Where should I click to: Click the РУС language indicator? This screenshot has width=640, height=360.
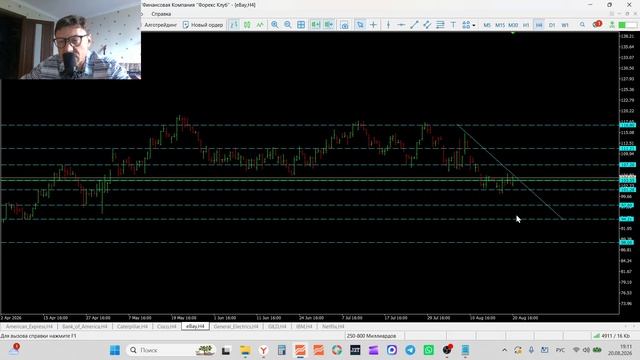pyautogui.click(x=560, y=350)
